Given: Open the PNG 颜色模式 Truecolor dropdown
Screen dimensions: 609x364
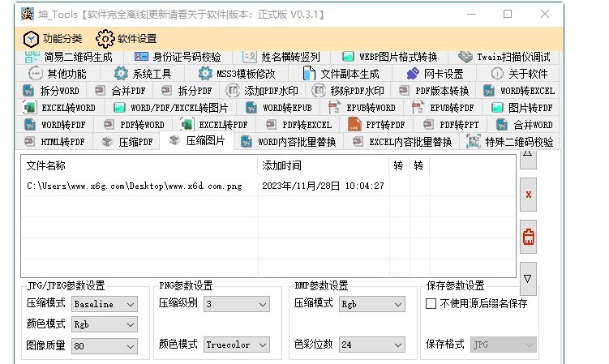Looking at the screenshot, I should 237,345.
